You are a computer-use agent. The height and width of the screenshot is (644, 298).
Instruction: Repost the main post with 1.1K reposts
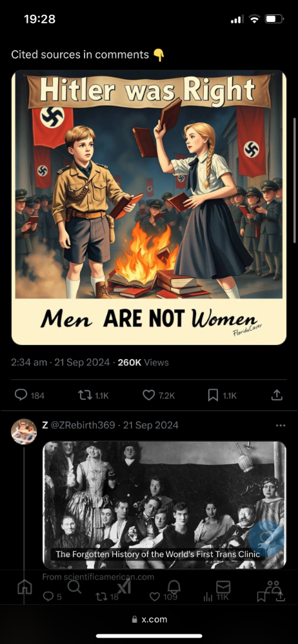click(84, 395)
